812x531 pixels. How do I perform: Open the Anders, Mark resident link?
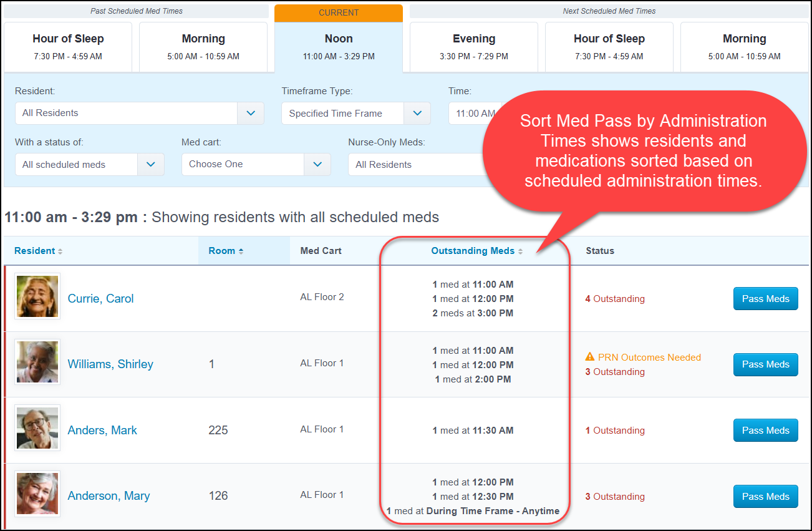tap(102, 431)
